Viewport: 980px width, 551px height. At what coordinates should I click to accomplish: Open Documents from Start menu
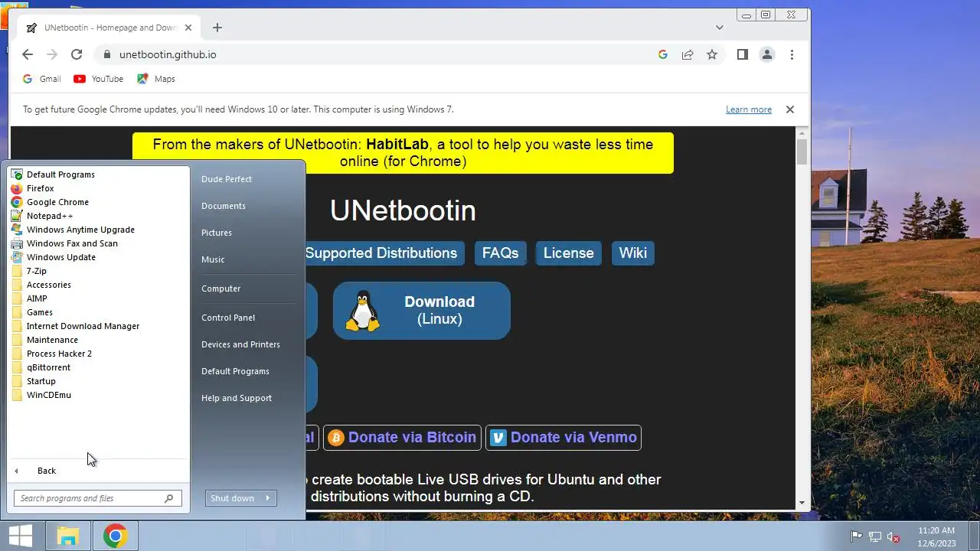tap(224, 206)
